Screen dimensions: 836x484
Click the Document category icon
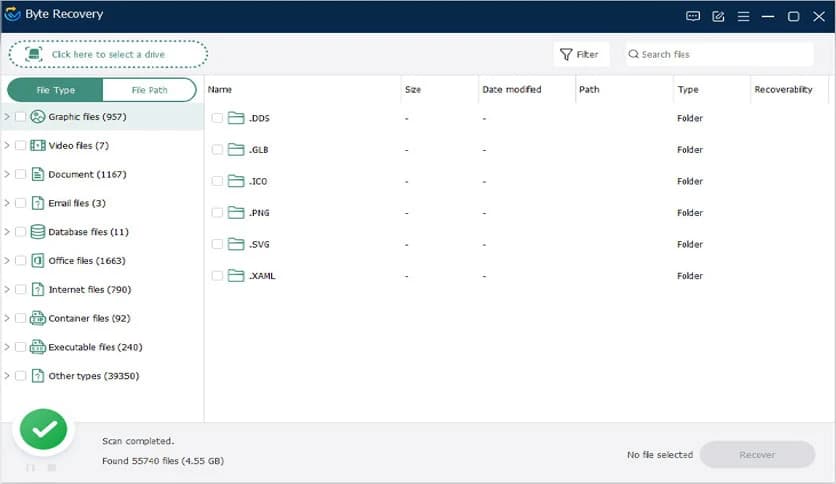tap(37, 174)
